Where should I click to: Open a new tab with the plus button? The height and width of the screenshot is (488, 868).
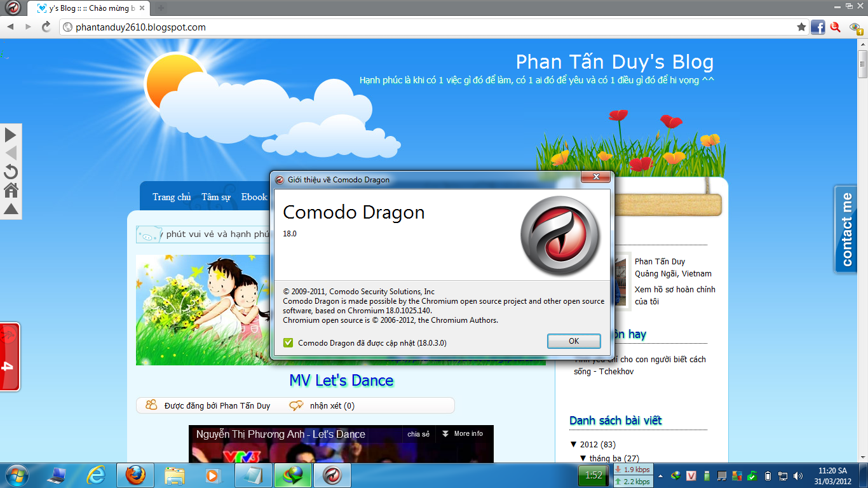(161, 8)
